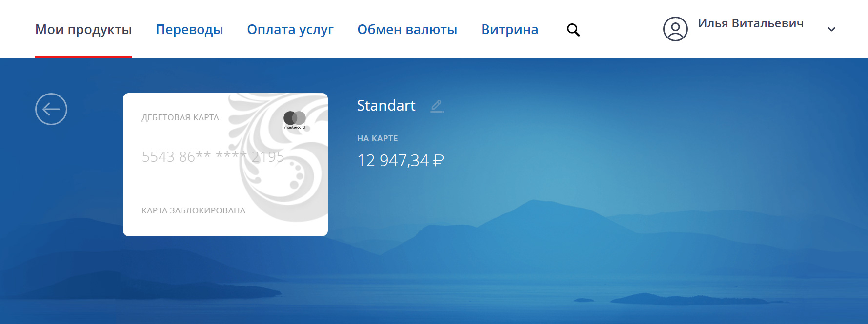Click the НА КАРТЕ label
This screenshot has height=324, width=868.
(x=377, y=138)
